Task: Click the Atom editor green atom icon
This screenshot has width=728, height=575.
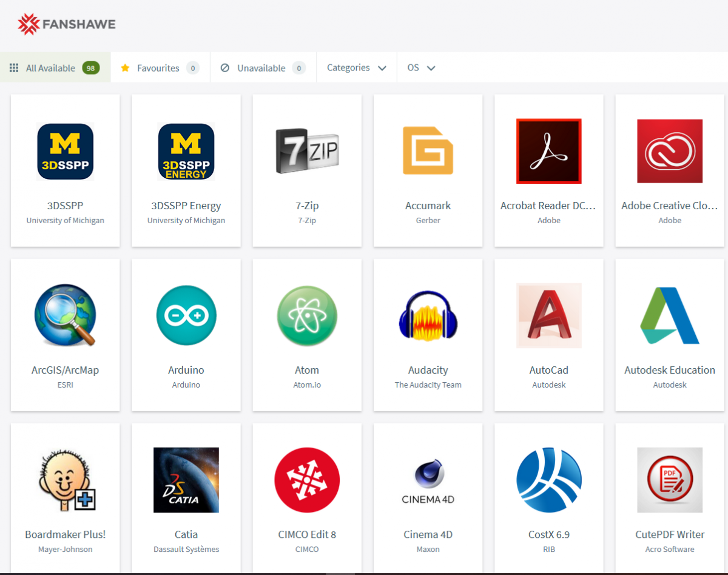Action: click(307, 315)
